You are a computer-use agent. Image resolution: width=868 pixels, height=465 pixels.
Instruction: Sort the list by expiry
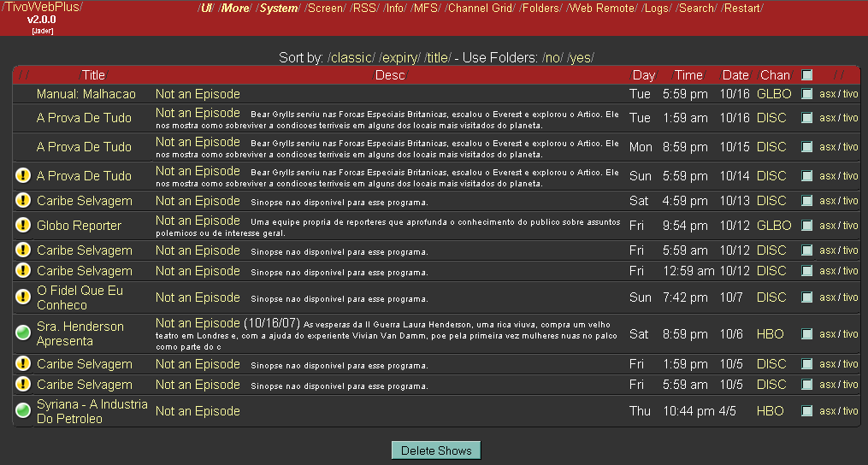point(400,58)
